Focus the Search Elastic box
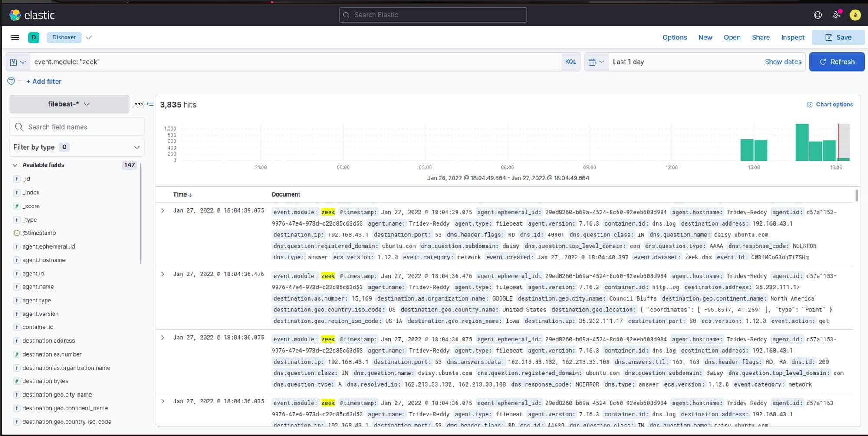This screenshot has width=868, height=436. (x=433, y=15)
